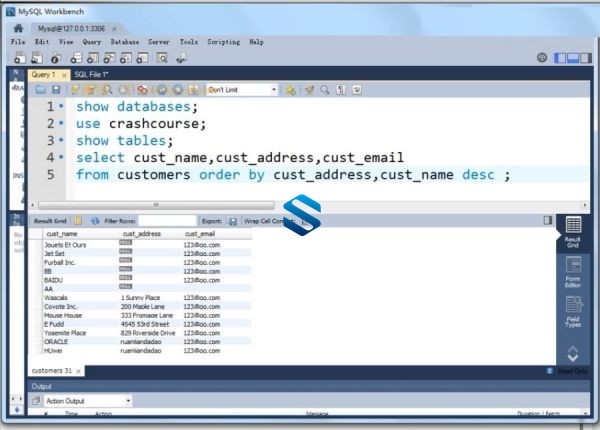Execute statement under cursor icon

point(91,90)
